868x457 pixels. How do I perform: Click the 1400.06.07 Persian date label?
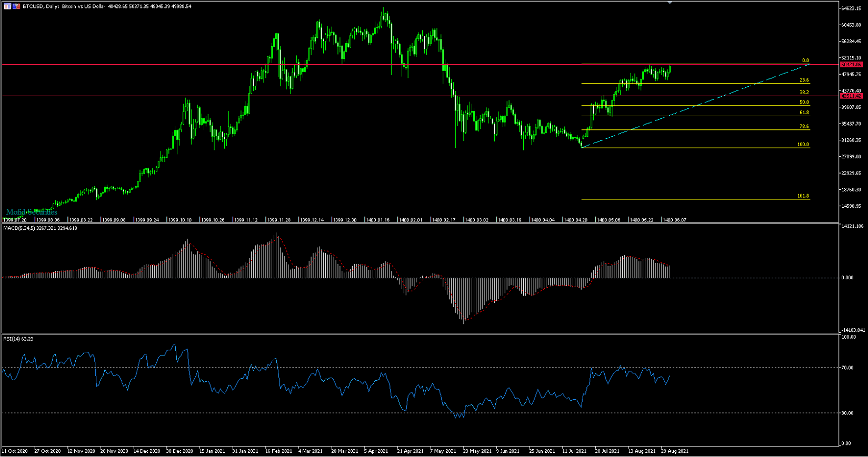tap(674, 220)
